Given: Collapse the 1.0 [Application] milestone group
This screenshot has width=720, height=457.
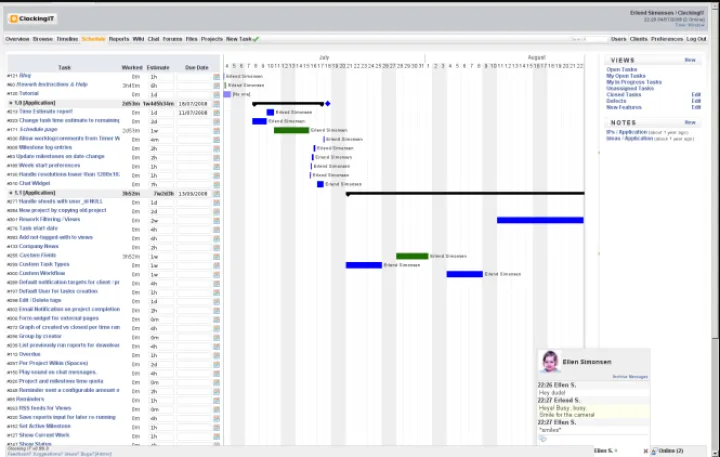Looking at the screenshot, I should click(10, 103).
